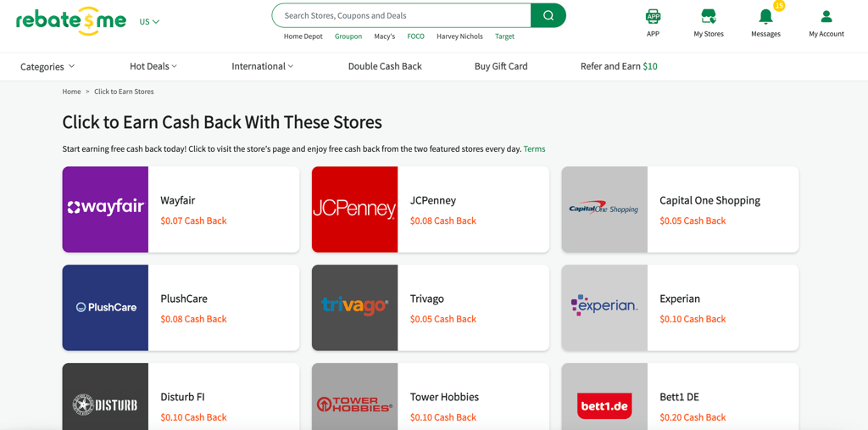Click the RebatesMe logo
Screen dimensions: 868x430
point(71,21)
